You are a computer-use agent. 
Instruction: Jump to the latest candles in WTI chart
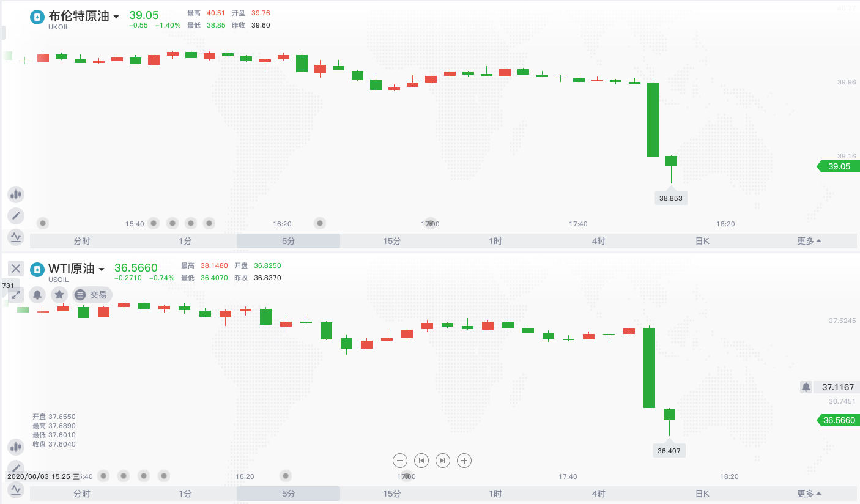point(443,461)
